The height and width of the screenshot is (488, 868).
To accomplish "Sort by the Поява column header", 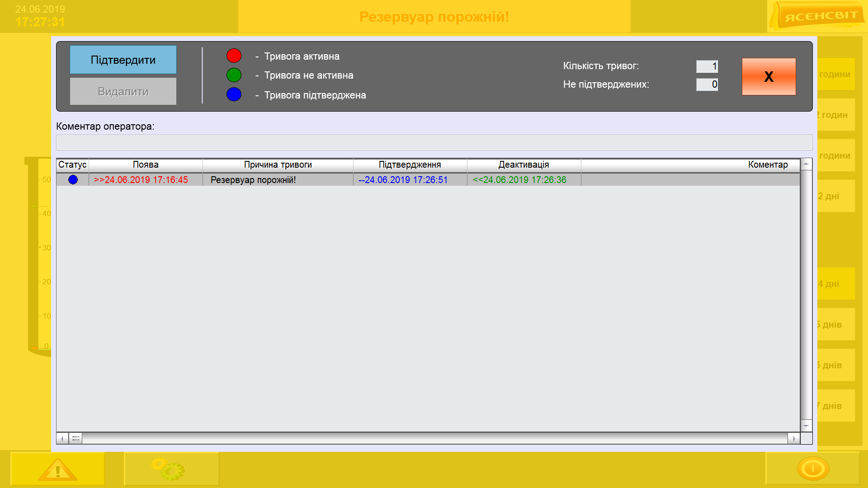I will click(146, 165).
